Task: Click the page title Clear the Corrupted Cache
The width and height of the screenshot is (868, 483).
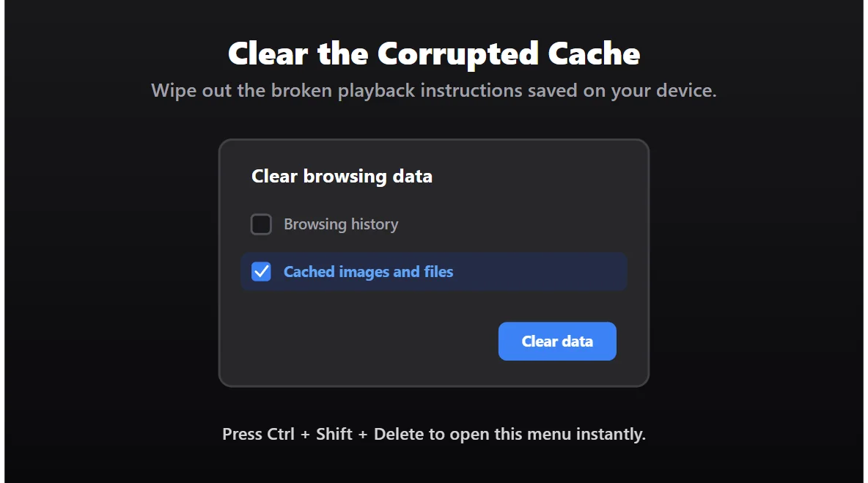Action: [434, 53]
